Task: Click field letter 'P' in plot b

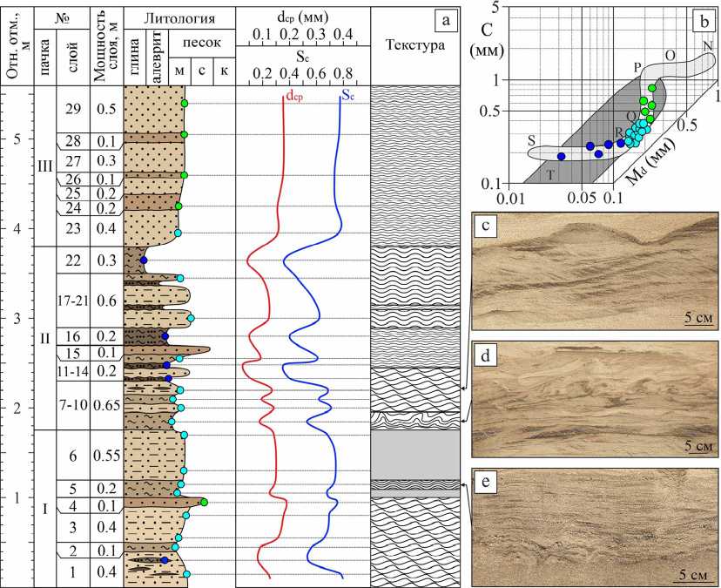Action: pos(637,67)
